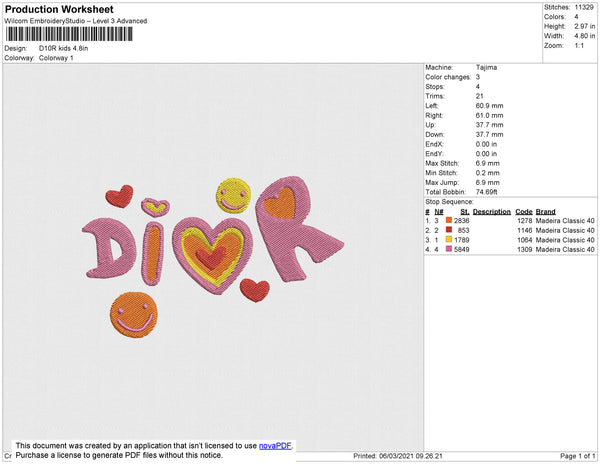Viewport: 600px width, 464px height.
Task: Click the yellow thread color swatch
Action: tap(448, 241)
